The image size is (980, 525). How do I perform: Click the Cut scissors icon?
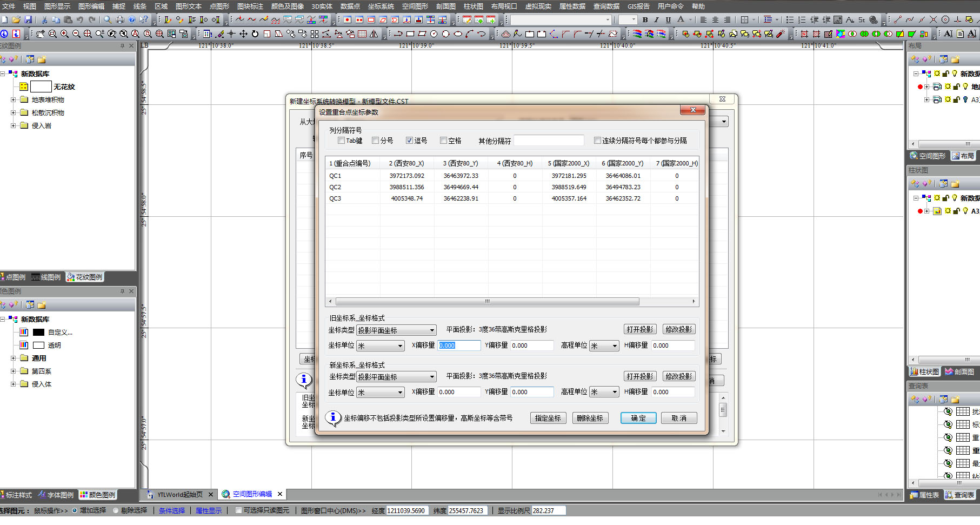pos(44,19)
